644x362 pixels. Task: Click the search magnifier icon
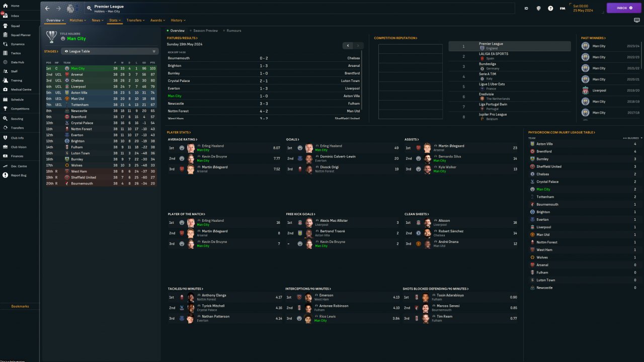[89, 9]
